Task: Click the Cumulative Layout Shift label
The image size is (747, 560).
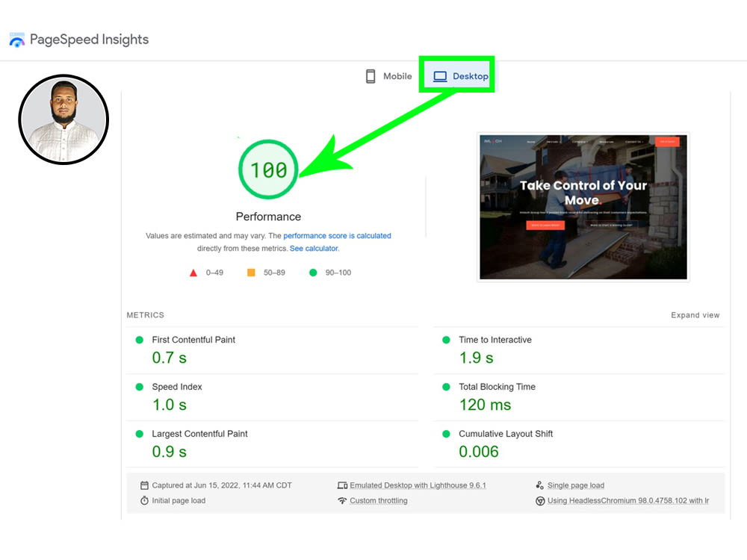Action: [506, 434]
